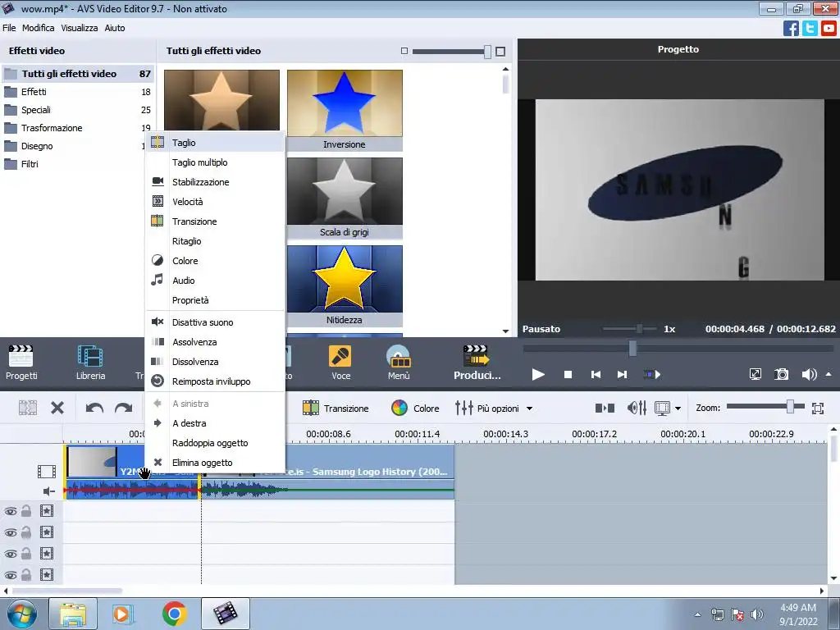Screen dimensions: 840x630
Task: Open the disc Menù section
Action: (399, 362)
